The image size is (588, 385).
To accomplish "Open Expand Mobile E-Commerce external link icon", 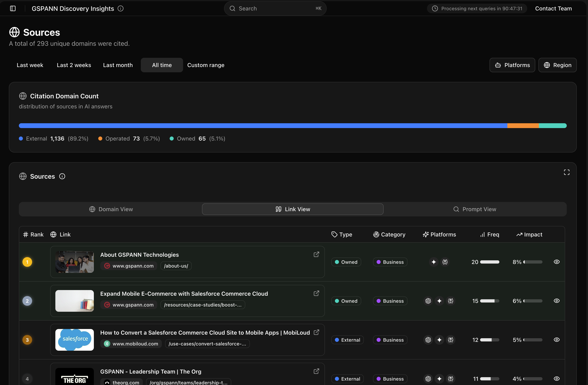I will coord(316,293).
